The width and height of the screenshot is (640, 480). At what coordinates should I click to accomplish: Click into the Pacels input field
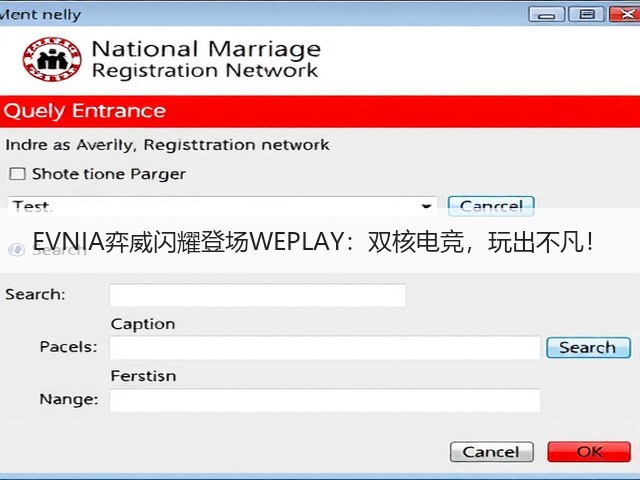pos(324,348)
